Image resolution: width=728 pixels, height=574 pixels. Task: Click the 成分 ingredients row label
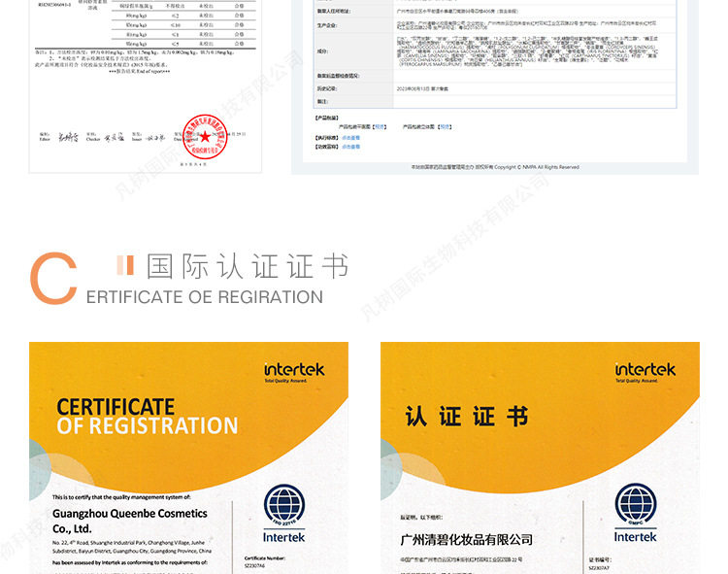point(322,51)
